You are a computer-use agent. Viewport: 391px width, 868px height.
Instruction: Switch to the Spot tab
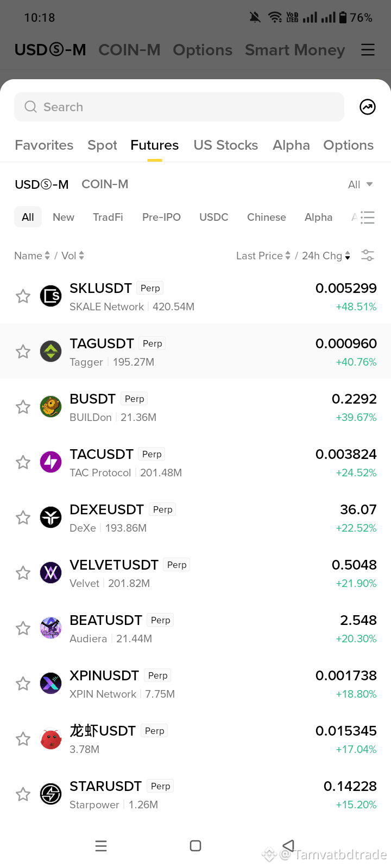102,145
